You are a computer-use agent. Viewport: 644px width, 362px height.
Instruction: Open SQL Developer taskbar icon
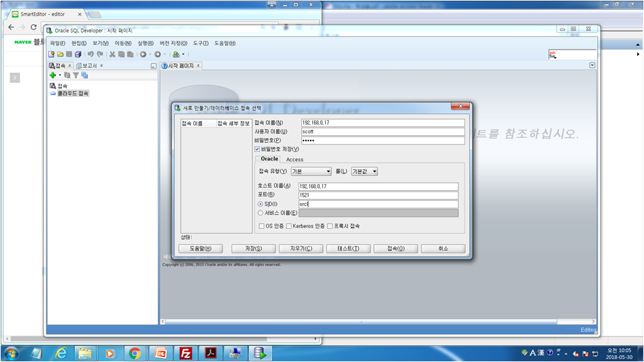(260, 353)
